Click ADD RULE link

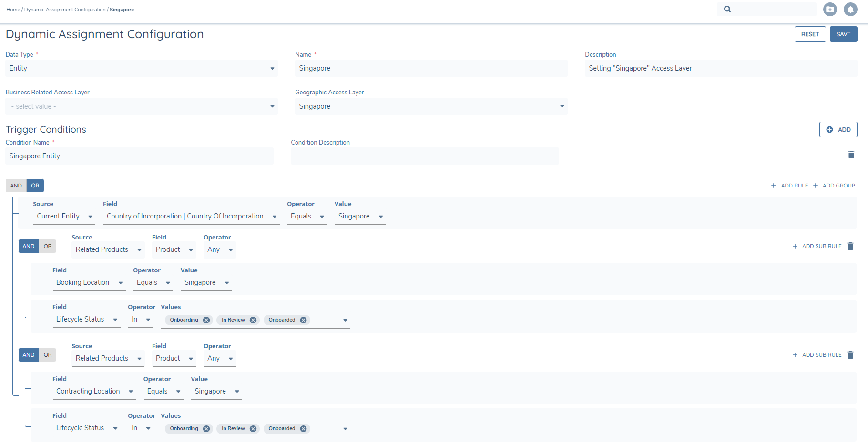[789, 186]
